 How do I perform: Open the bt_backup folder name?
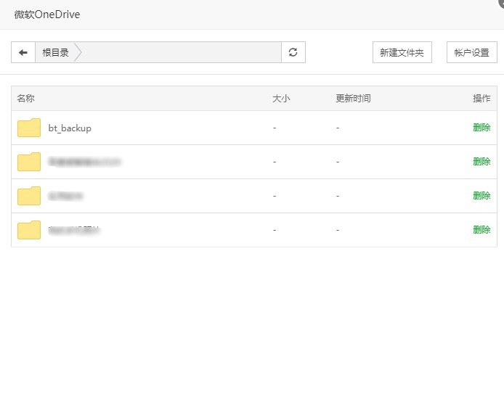pos(70,128)
